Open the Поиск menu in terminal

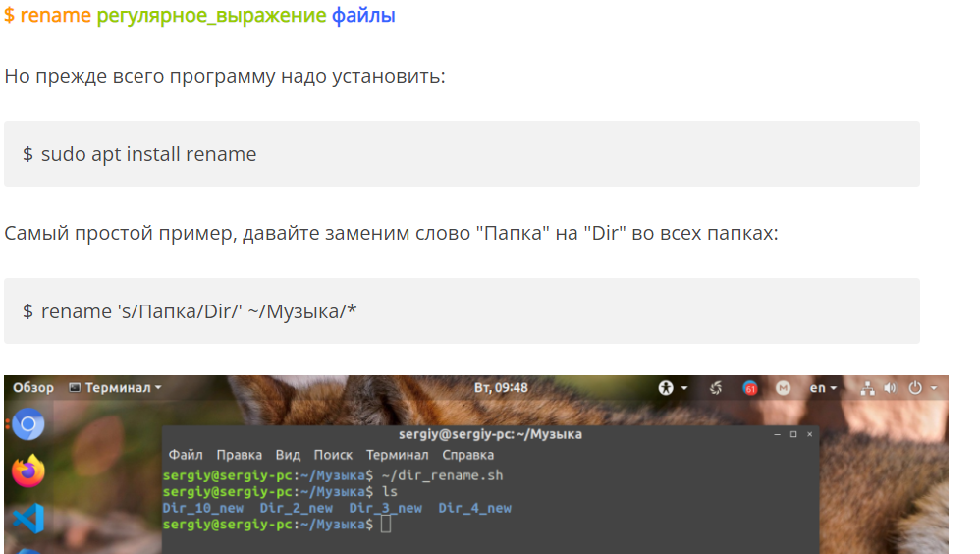tap(333, 455)
